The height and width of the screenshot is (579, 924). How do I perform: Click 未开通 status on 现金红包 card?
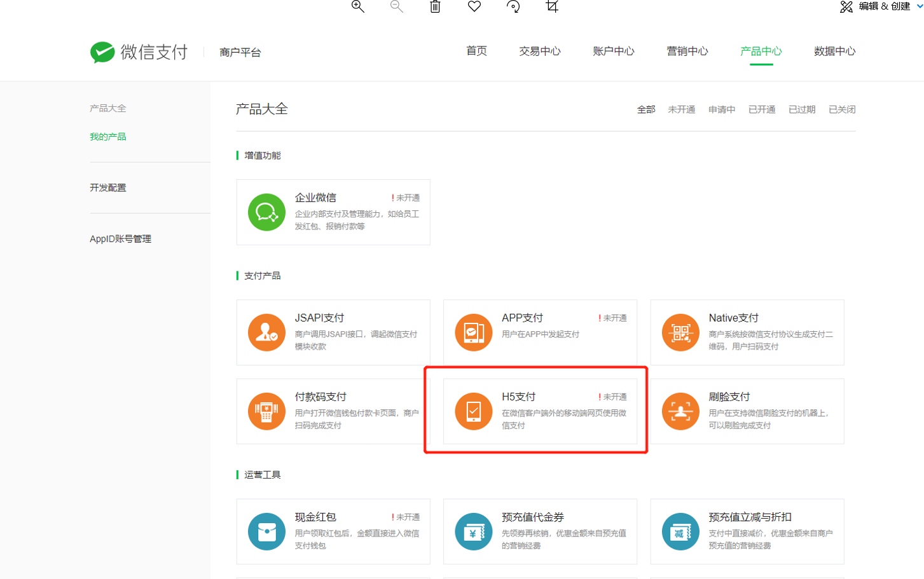click(406, 517)
